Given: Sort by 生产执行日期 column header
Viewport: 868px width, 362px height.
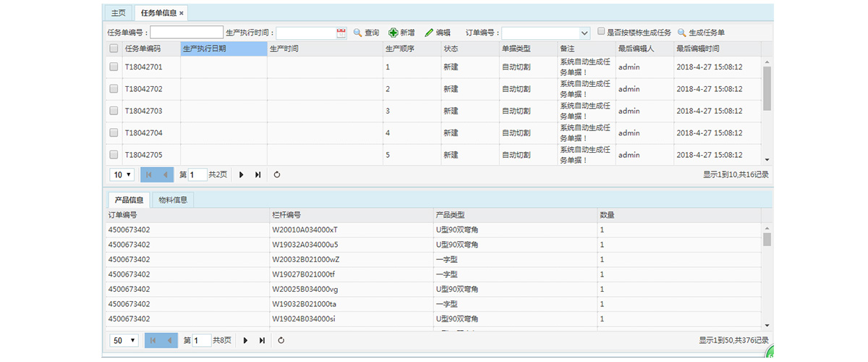Looking at the screenshot, I should point(223,49).
